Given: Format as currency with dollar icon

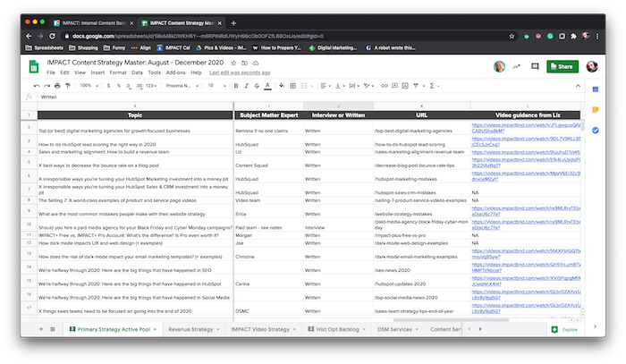Looking at the screenshot, I should click(108, 86).
